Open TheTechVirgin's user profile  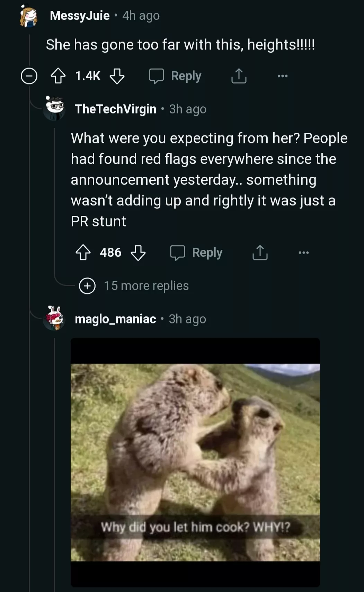(116, 109)
